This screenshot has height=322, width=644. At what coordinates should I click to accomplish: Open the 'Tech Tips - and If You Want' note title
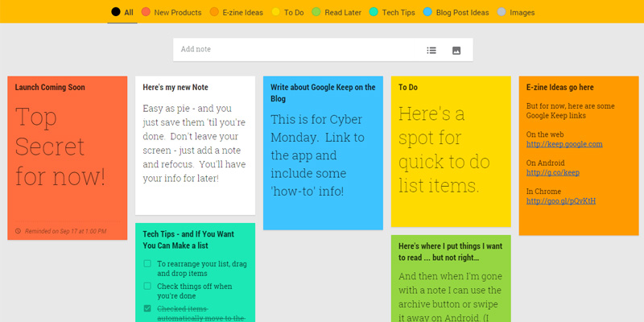(188, 240)
